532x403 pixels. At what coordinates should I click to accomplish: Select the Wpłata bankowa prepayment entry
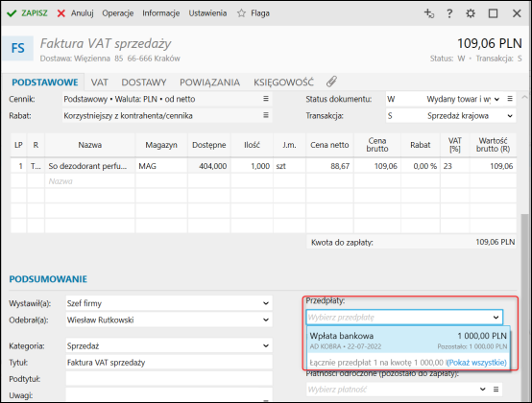[408, 341]
